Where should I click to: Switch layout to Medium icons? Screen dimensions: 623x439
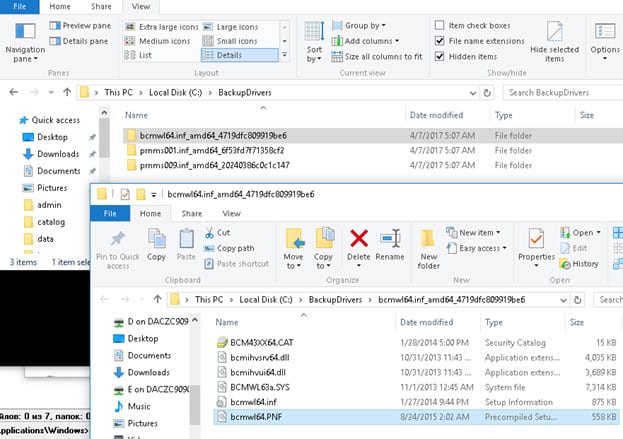click(x=157, y=41)
